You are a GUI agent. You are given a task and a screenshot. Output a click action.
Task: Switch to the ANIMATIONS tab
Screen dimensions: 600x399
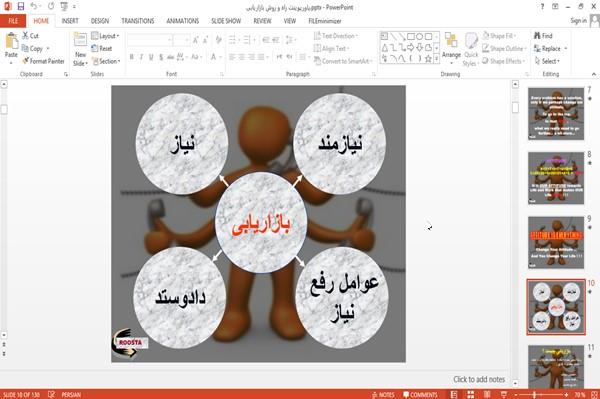(x=183, y=21)
